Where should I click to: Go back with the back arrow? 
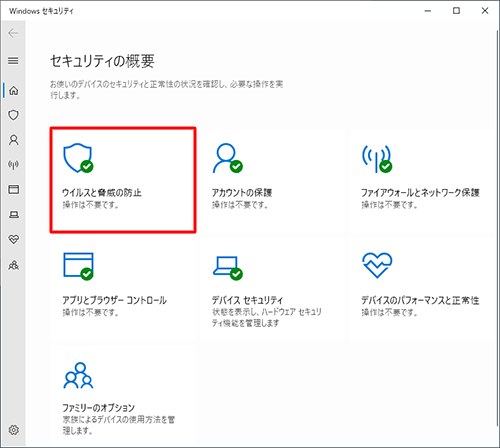point(13,33)
